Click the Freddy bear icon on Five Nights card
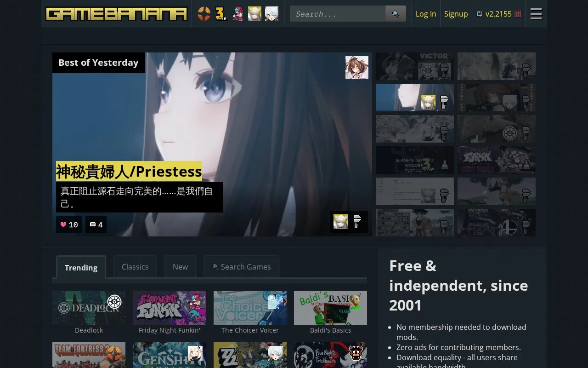 coord(356,353)
